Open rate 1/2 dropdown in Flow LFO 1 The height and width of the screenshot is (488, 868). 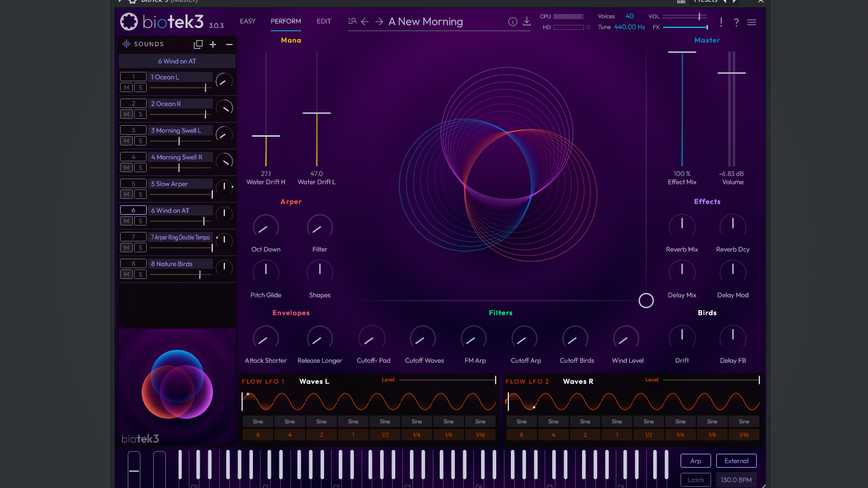coord(385,435)
